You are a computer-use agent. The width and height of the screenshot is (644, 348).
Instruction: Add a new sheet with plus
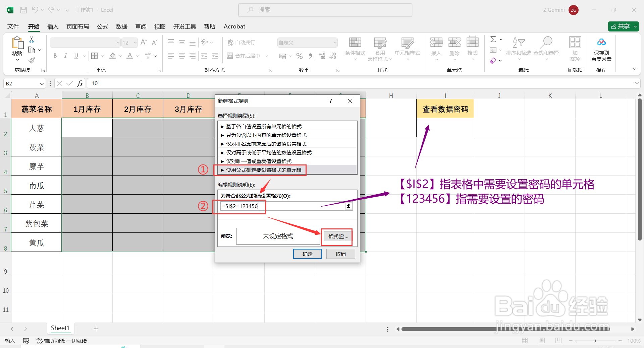tap(96, 329)
